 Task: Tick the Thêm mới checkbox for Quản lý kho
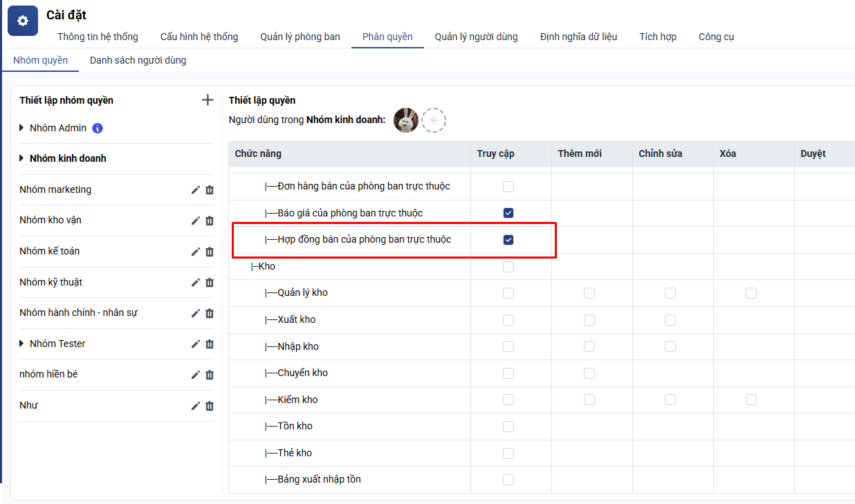pos(589,293)
